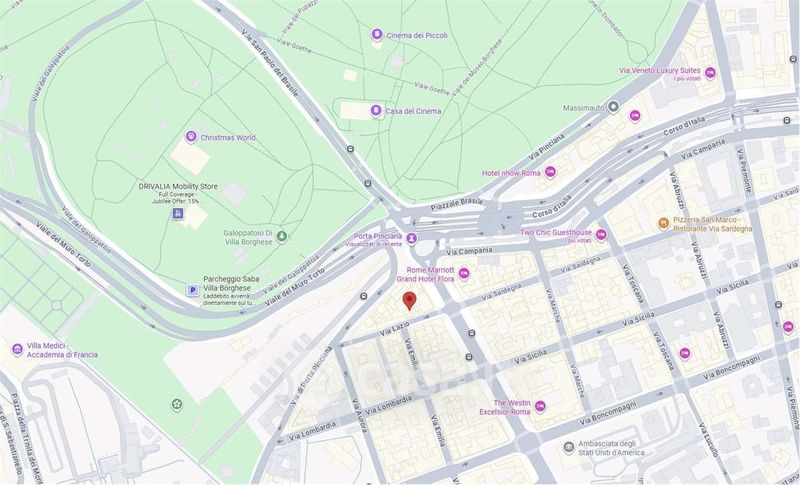The height and width of the screenshot is (485, 800).
Task: Open Villa Medici Accademia di Francia marker
Action: [x=17, y=349]
